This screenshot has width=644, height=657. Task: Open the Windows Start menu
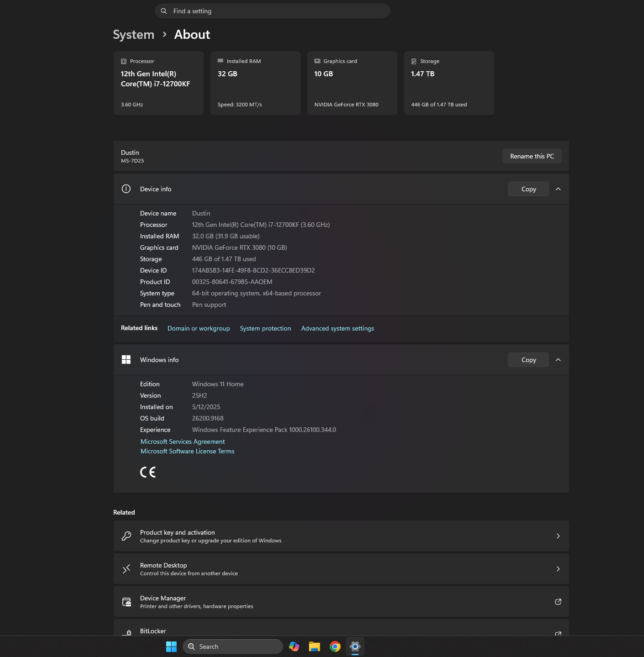pyautogui.click(x=171, y=646)
